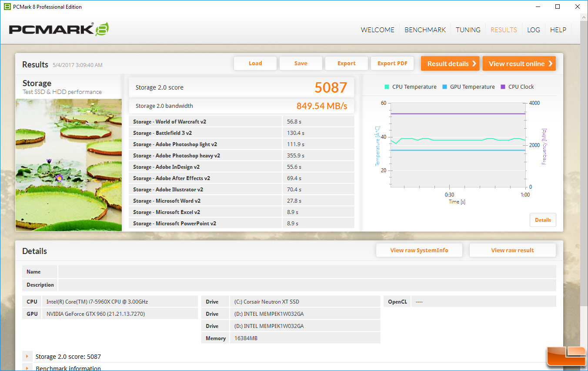Click the results timestamp 5/4/2017 3:09:40 AM
Image resolution: width=588 pixels, height=371 pixels.
77,65
